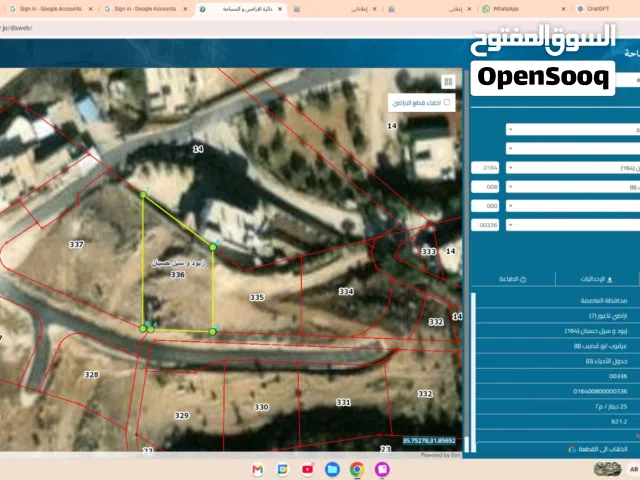Open the pink app icon in taskbar

point(382,469)
